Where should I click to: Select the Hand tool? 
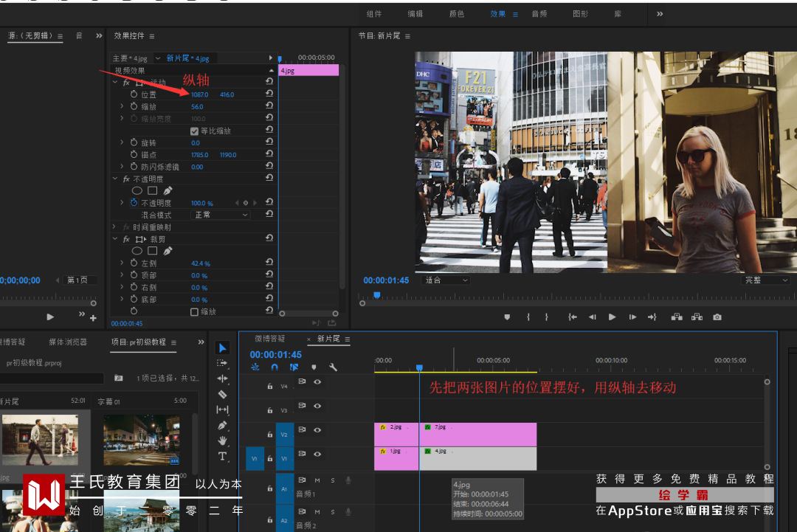click(x=223, y=441)
